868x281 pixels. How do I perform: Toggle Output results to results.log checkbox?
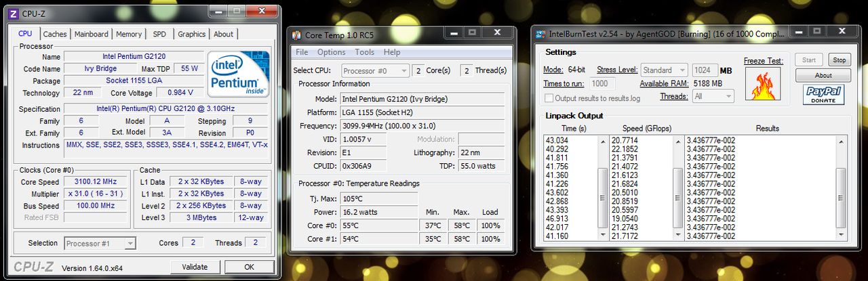[549, 98]
